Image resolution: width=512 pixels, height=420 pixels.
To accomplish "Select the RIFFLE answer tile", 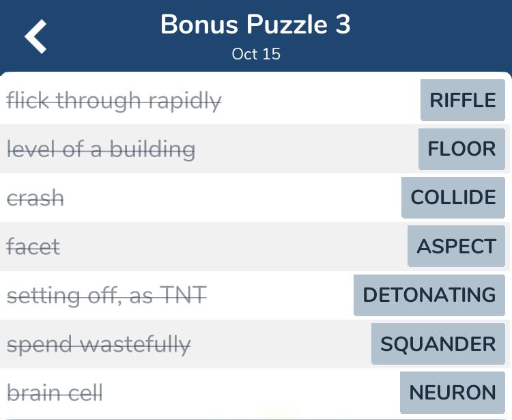I will pyautogui.click(x=463, y=100).
